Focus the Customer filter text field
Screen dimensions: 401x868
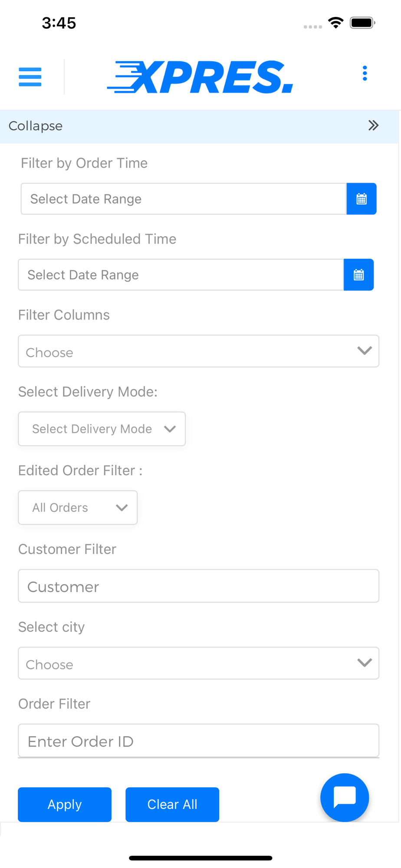tap(198, 586)
